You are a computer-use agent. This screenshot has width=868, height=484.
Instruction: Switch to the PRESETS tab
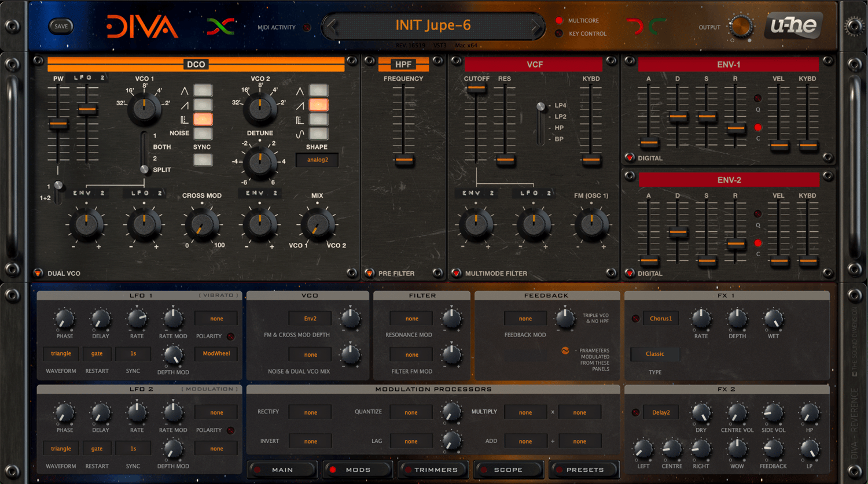(584, 470)
